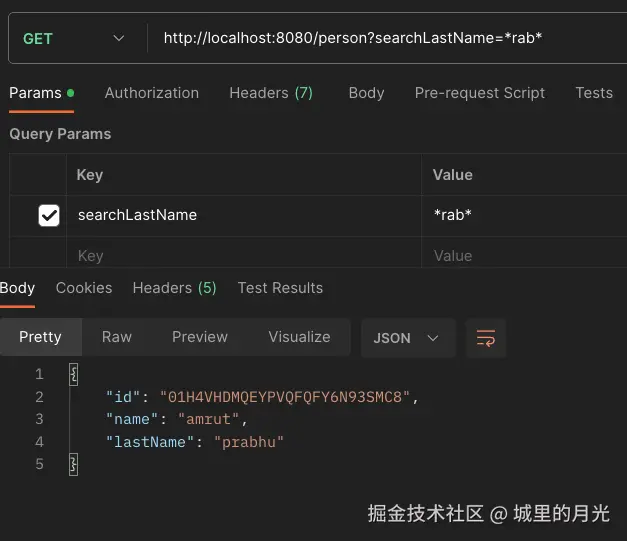Viewport: 627px width, 541px height.
Task: Open the response Cookies tab
Action: tap(84, 288)
